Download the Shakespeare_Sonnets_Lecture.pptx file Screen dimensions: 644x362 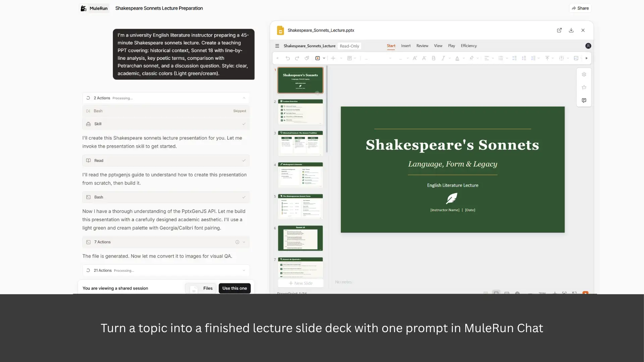571,30
